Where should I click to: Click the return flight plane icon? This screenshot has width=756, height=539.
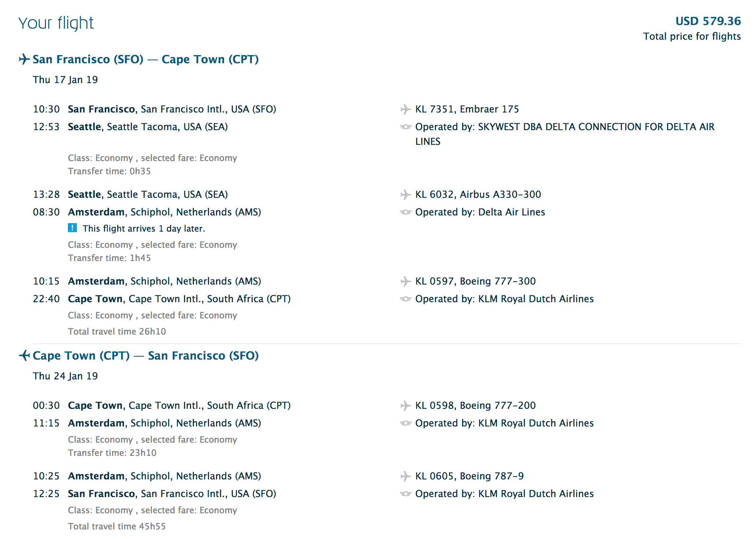tap(24, 356)
